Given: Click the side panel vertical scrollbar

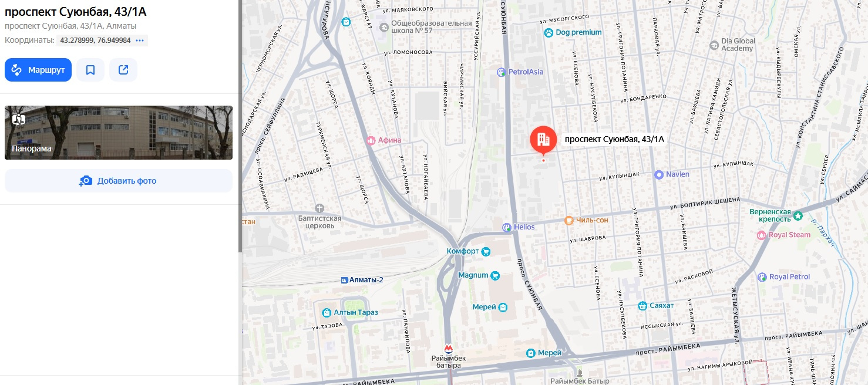Looking at the screenshot, I should (240, 126).
